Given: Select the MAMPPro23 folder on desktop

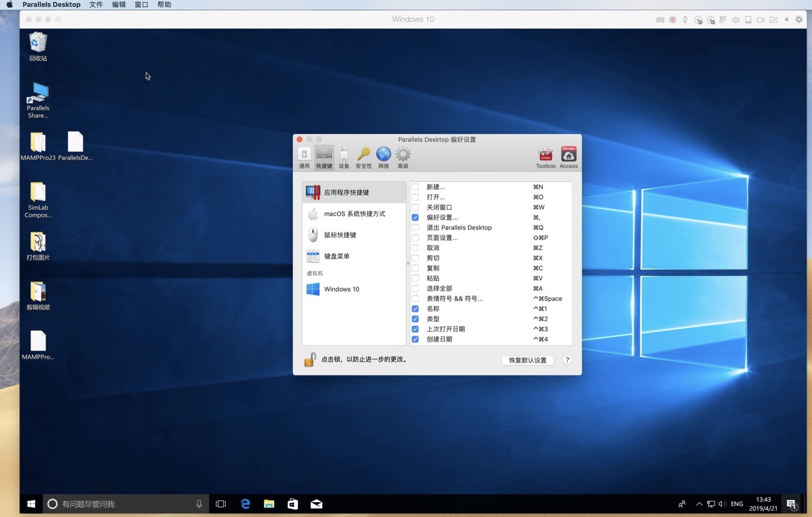Looking at the screenshot, I should (38, 146).
